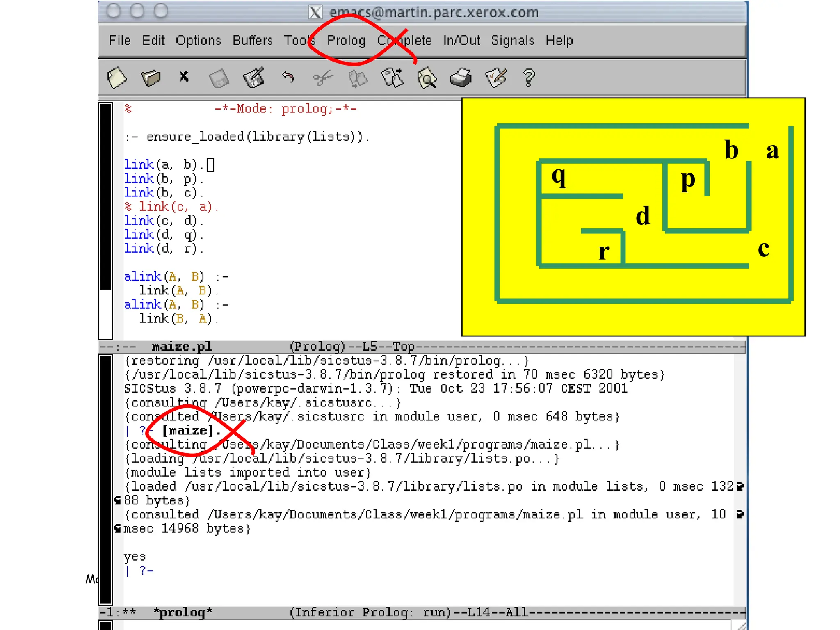This screenshot has width=840, height=630.
Task: Click the letter a in the maze diagram
Action: point(773,150)
